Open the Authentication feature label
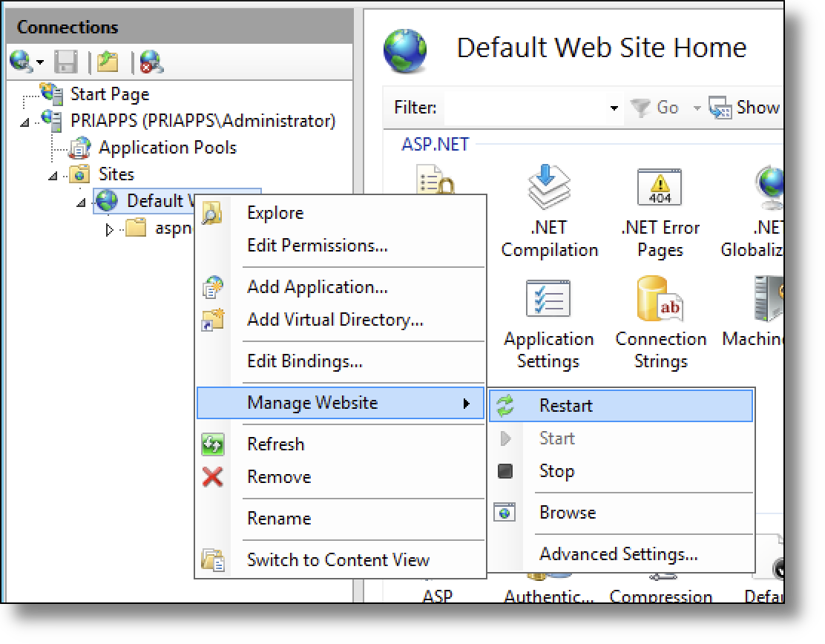 549,596
